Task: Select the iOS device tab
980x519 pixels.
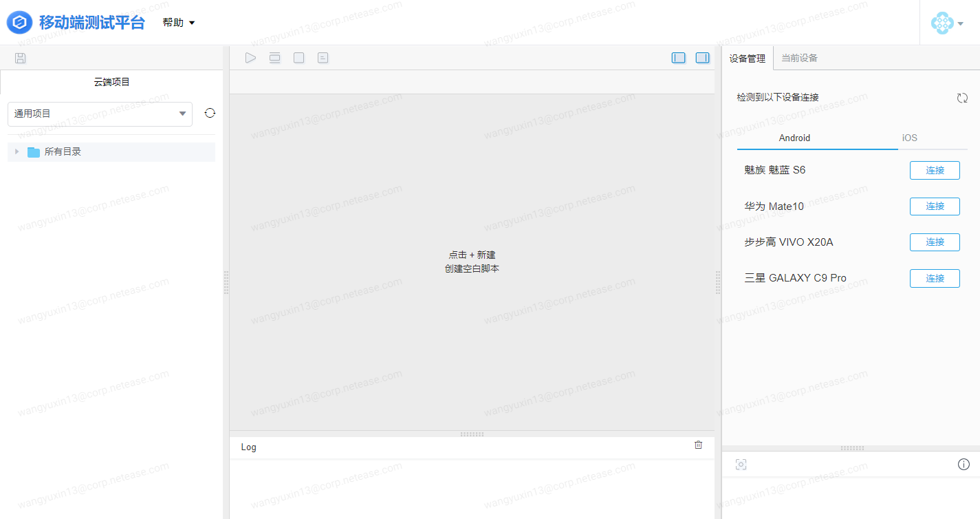Action: tap(909, 138)
